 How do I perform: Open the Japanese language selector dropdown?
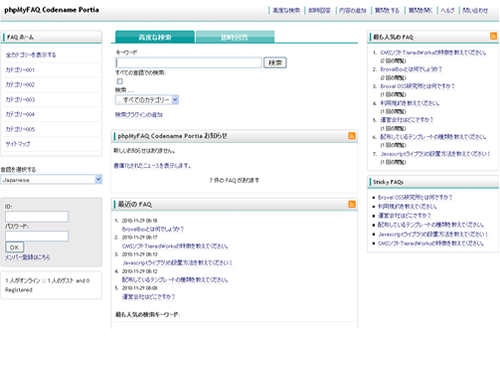click(51, 180)
